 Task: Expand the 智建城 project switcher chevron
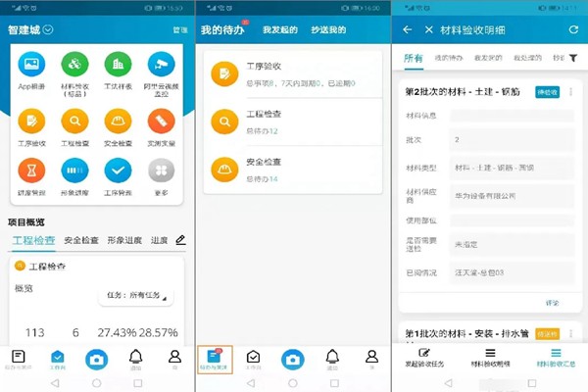tap(48, 30)
